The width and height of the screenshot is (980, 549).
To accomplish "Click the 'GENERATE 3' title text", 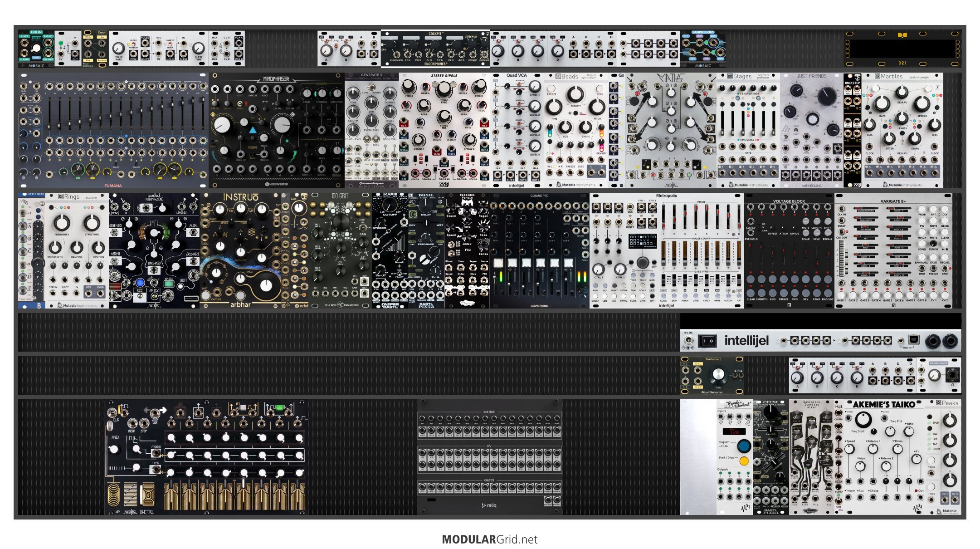I will [x=371, y=75].
